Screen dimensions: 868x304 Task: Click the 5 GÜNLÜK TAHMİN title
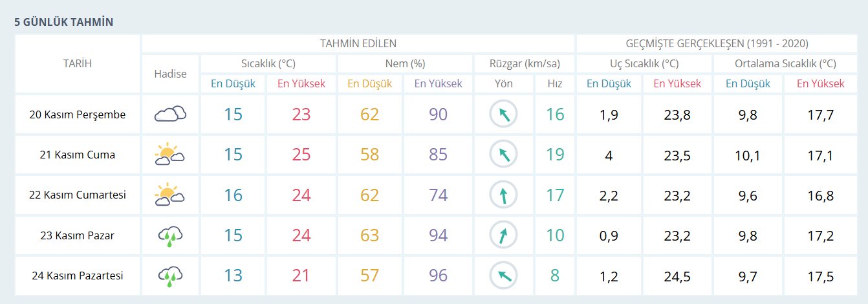[63, 22]
